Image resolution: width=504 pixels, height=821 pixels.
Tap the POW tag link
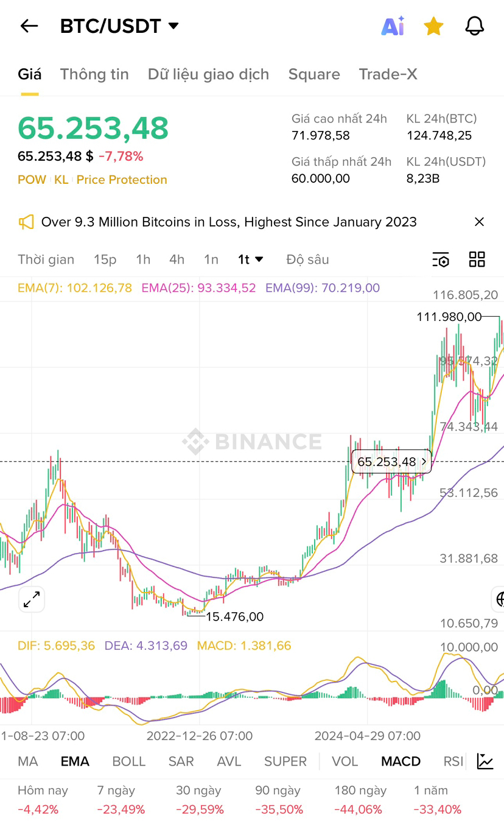click(32, 180)
